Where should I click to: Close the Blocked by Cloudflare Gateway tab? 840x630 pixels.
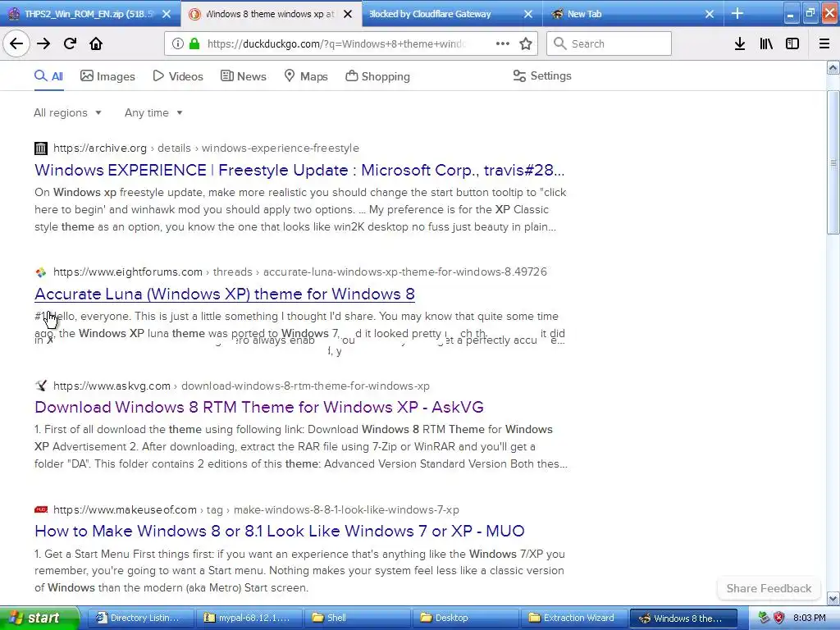pos(528,14)
